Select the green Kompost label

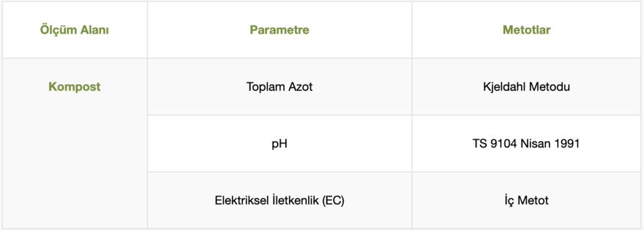pos(74,87)
